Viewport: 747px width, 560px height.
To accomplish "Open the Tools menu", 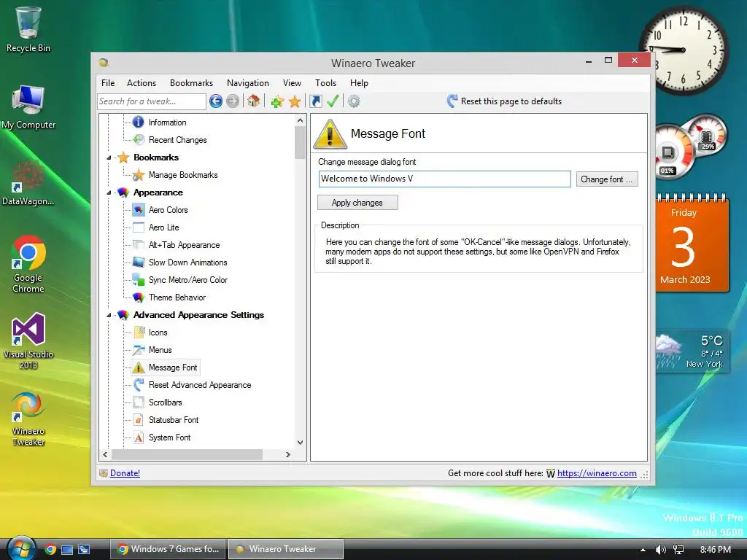I will click(x=326, y=83).
